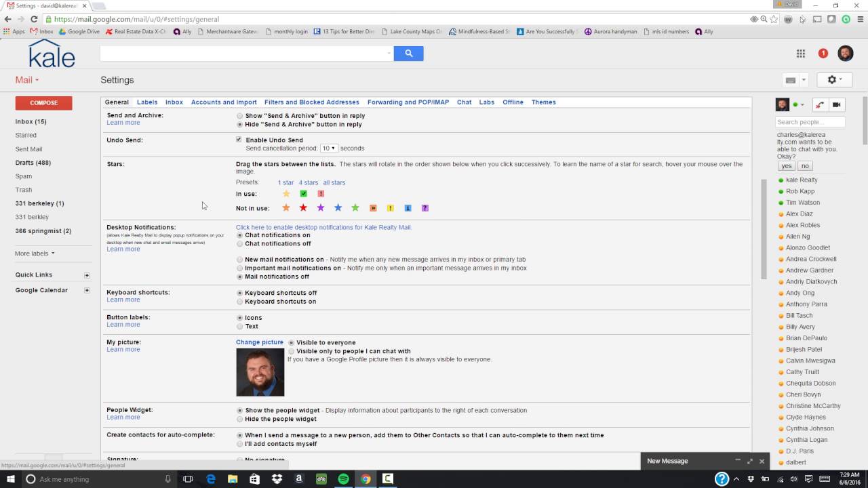Click the phone call icon in chat
This screenshot has height=488, width=868.
821,104
